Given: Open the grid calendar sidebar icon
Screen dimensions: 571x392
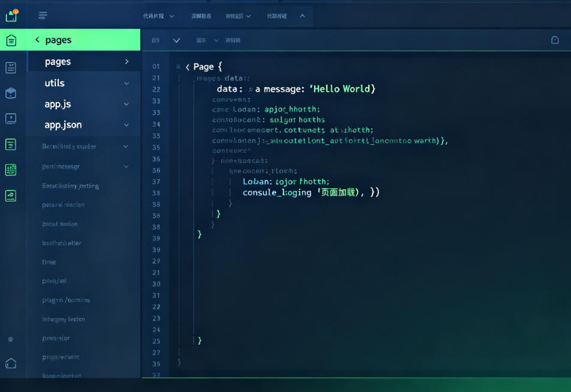Looking at the screenshot, I should [x=11, y=170].
